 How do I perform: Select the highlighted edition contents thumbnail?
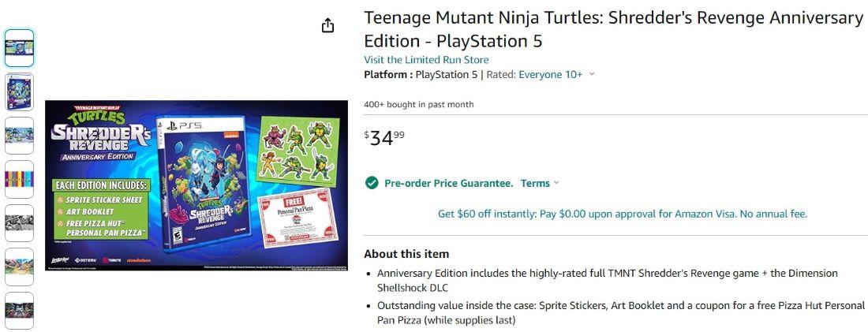tap(19, 48)
